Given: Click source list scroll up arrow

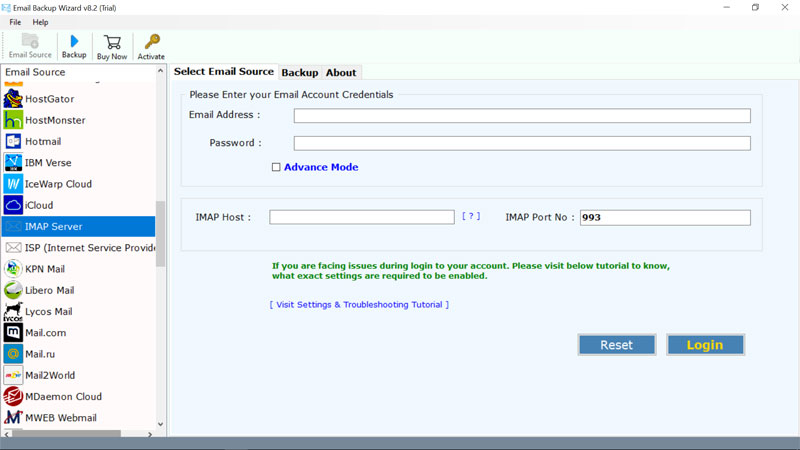Looking at the screenshot, I should pyautogui.click(x=161, y=71).
